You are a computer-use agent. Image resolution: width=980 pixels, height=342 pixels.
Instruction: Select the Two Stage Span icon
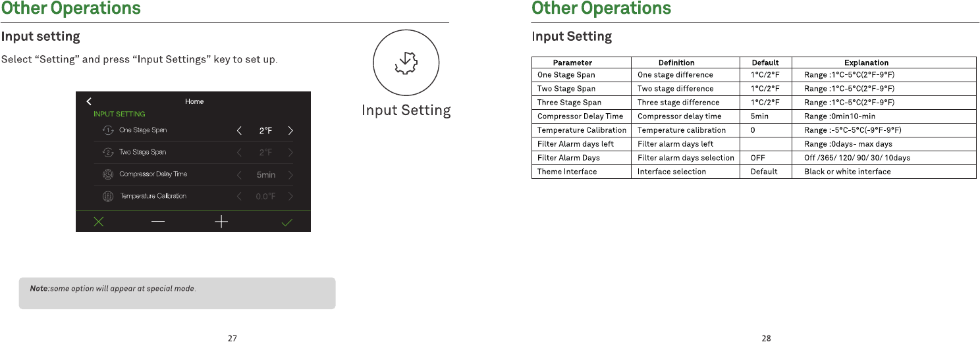click(x=107, y=152)
